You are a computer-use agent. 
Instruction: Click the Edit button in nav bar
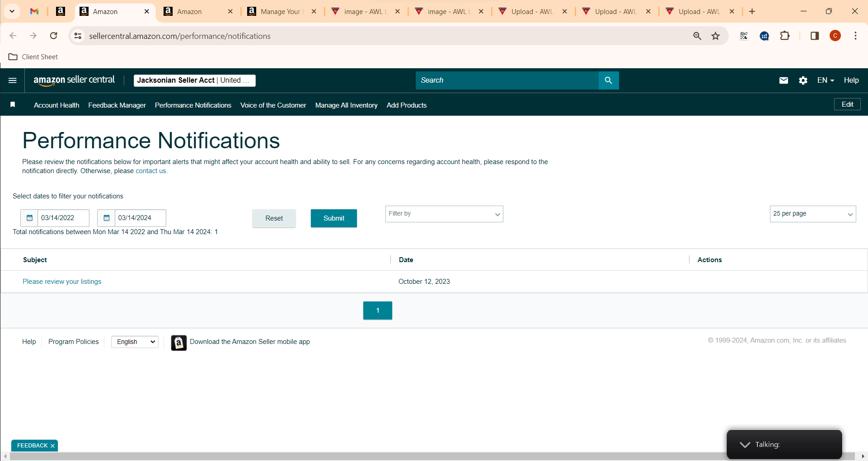[847, 104]
